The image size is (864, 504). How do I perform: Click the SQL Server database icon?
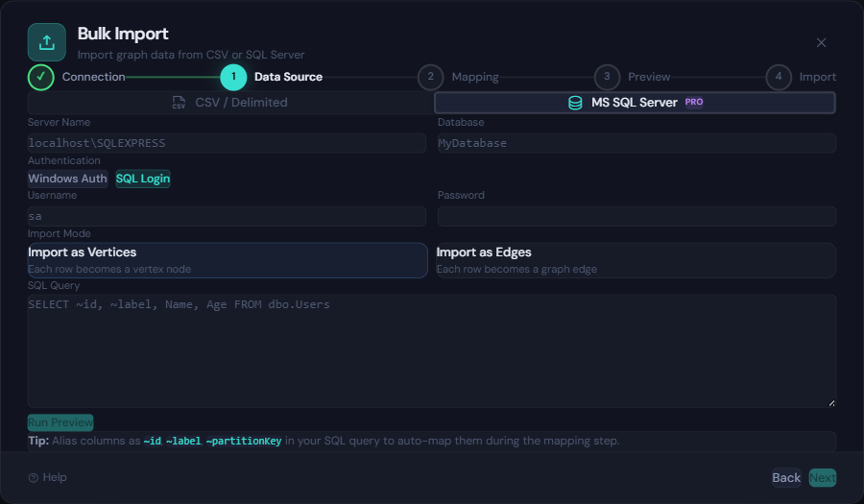pyautogui.click(x=575, y=103)
